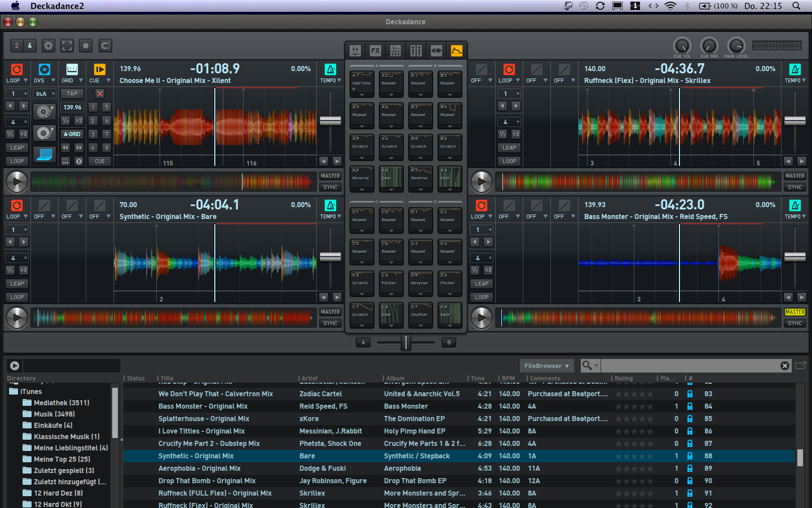Toggle the yellow MASTER button on bottom-right deck
812x508 pixels.
[795, 312]
